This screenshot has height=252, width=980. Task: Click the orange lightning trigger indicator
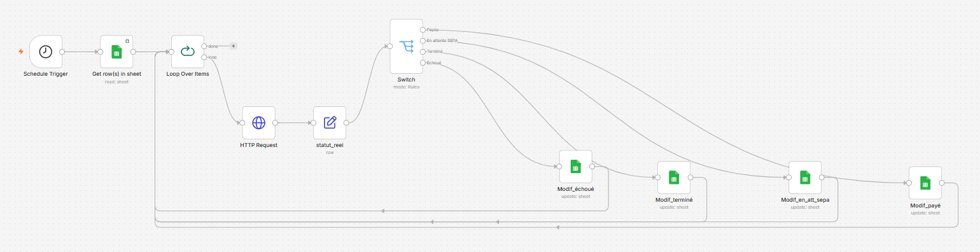(x=21, y=52)
